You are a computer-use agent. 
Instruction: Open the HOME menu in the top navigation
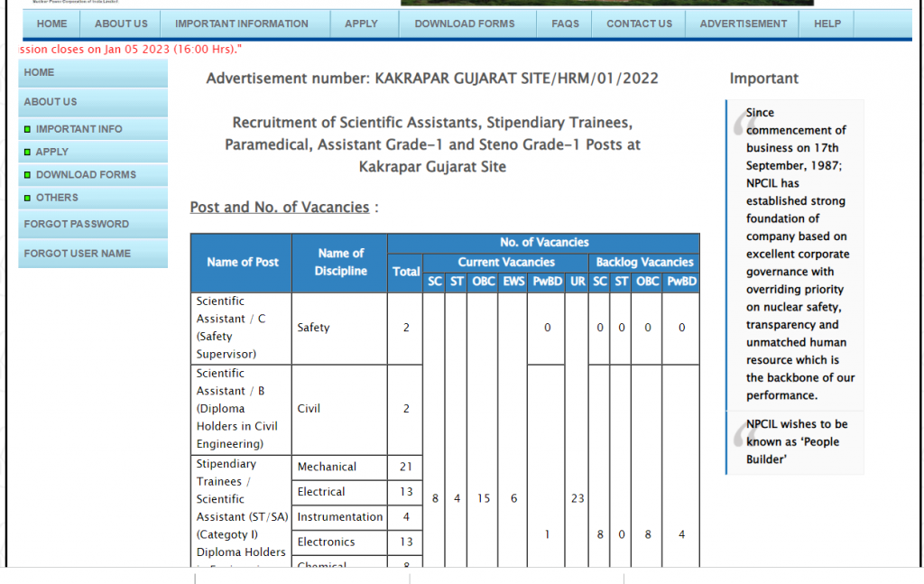tap(51, 23)
